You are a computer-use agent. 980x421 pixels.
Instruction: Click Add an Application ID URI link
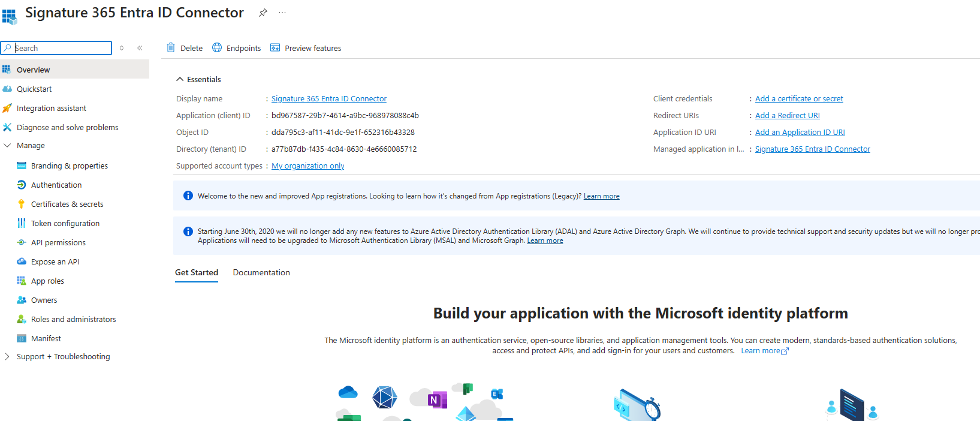pyautogui.click(x=800, y=132)
